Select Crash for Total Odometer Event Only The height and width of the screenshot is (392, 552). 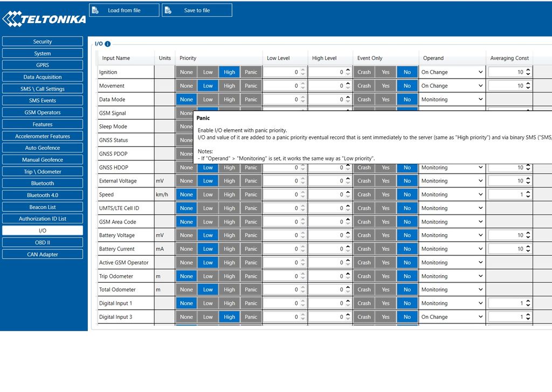coord(364,290)
